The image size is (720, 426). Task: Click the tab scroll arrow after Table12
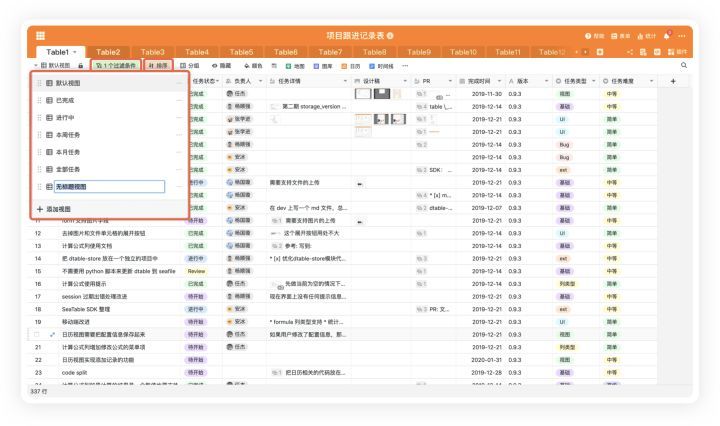point(585,52)
